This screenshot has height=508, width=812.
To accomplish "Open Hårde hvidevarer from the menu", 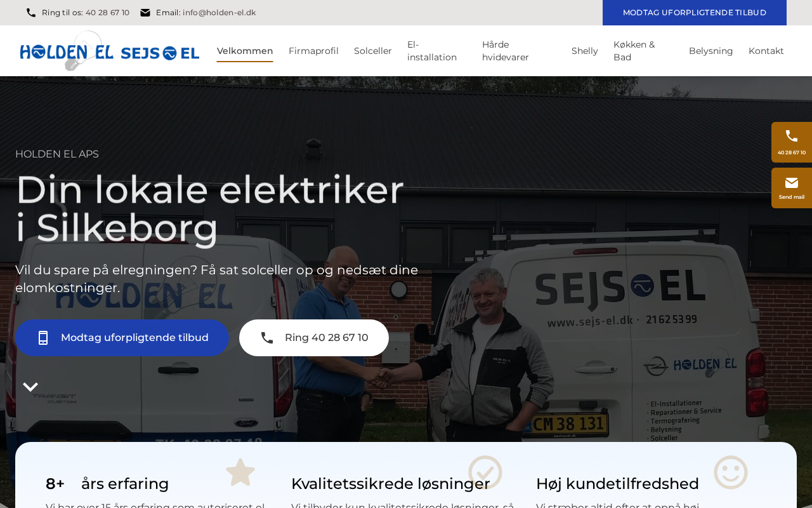I will click(x=506, y=51).
